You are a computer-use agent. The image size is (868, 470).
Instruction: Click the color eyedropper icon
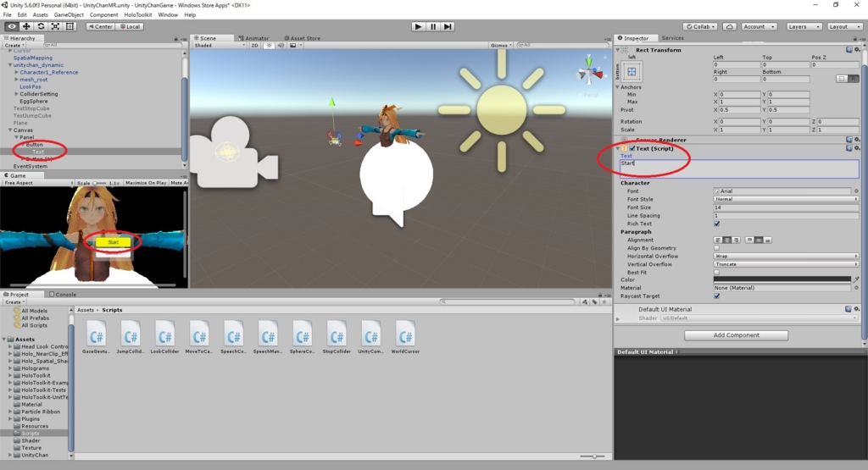tap(856, 279)
